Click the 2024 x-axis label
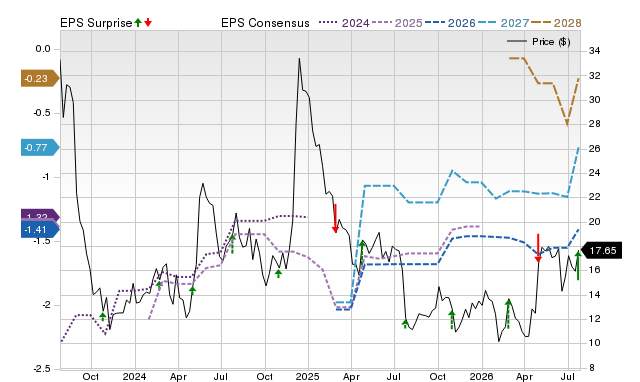This screenshot has width=640, height=382. tap(134, 376)
